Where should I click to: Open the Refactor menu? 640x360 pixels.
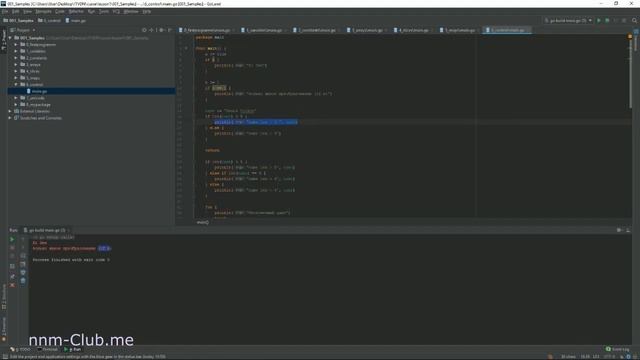click(x=76, y=11)
